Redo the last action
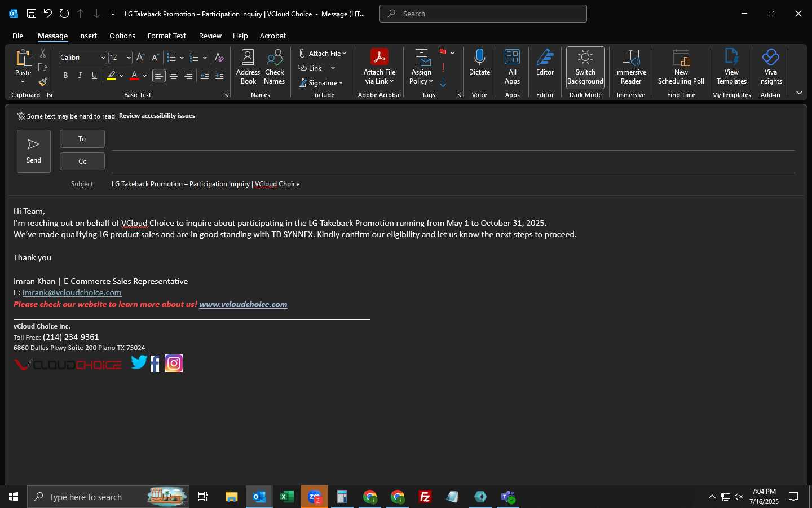The width and height of the screenshot is (812, 508). [x=64, y=14]
